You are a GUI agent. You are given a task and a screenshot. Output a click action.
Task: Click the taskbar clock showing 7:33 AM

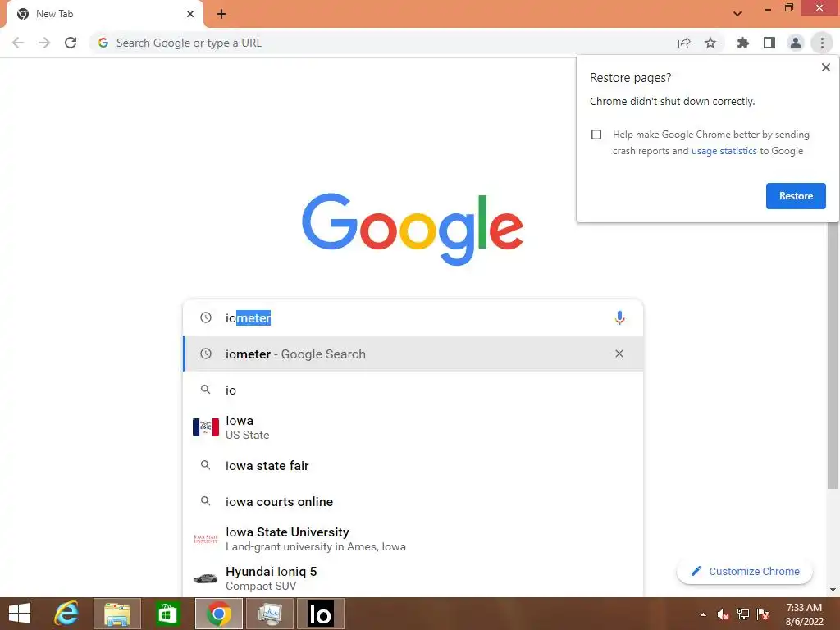click(x=804, y=614)
